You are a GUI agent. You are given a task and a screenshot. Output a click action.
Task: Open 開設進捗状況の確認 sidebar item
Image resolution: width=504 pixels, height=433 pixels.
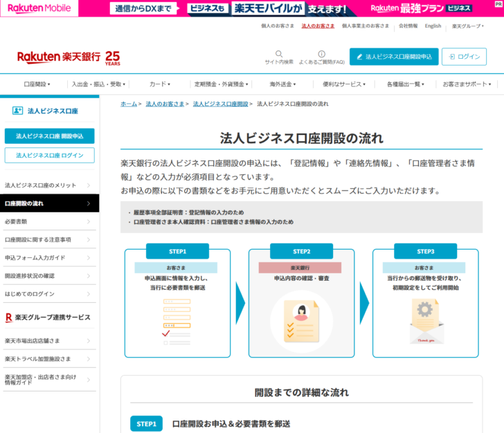coord(50,275)
